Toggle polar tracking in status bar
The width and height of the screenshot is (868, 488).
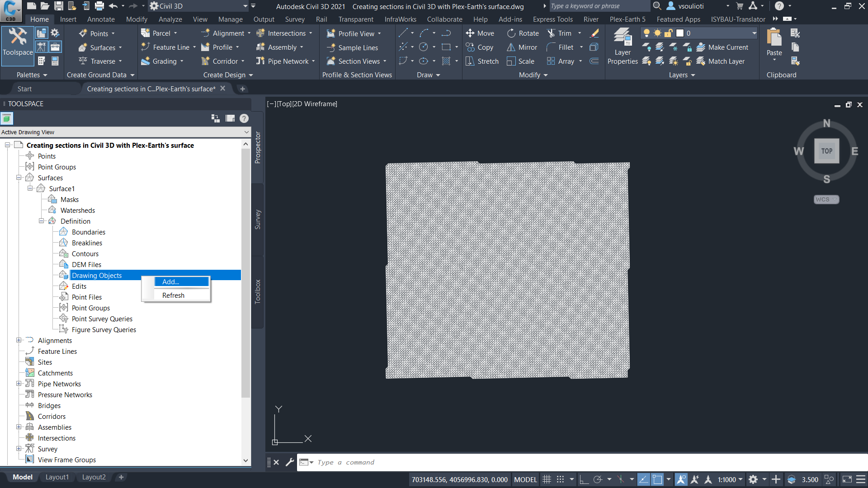pos(598,479)
